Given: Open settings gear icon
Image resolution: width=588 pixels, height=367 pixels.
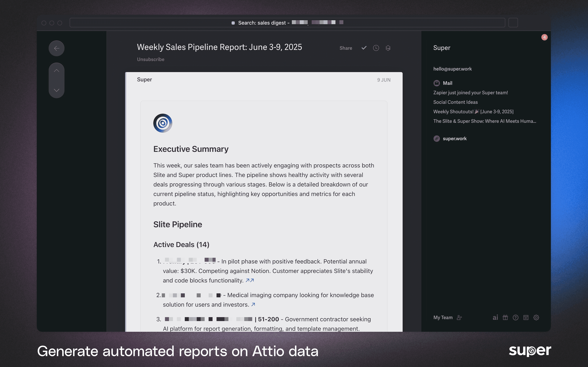Looking at the screenshot, I should 536,317.
